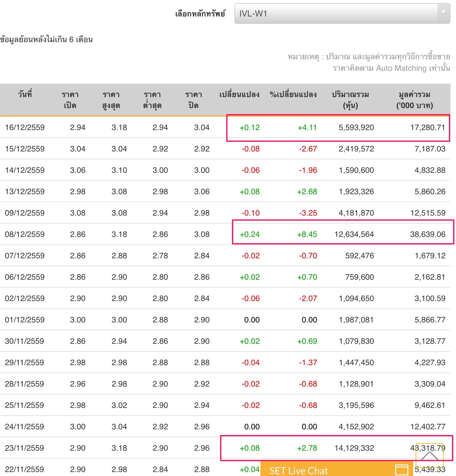Click the chat window icon in Live Chat bar

click(x=402, y=470)
